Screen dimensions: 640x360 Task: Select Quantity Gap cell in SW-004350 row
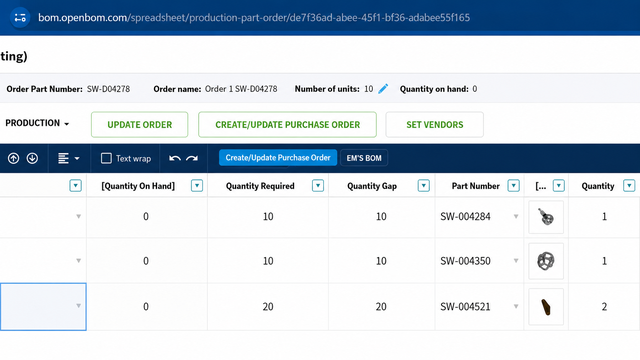coord(382,261)
